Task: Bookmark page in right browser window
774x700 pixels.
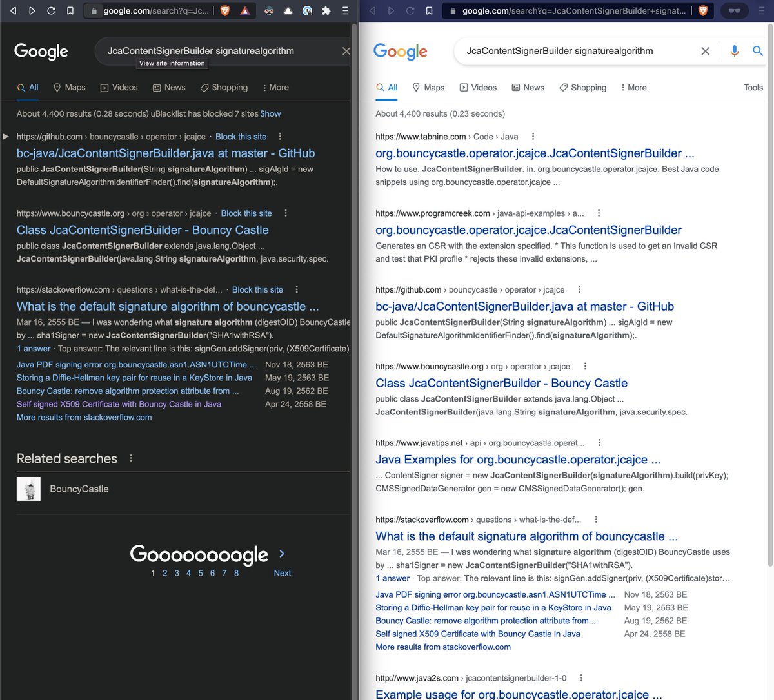Action: coord(430,10)
